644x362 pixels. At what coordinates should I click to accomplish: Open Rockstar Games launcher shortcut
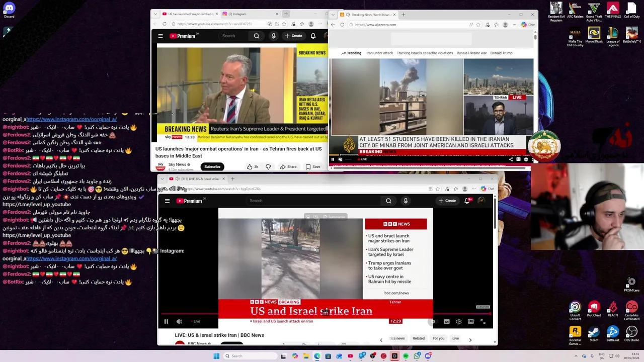[x=575, y=336]
